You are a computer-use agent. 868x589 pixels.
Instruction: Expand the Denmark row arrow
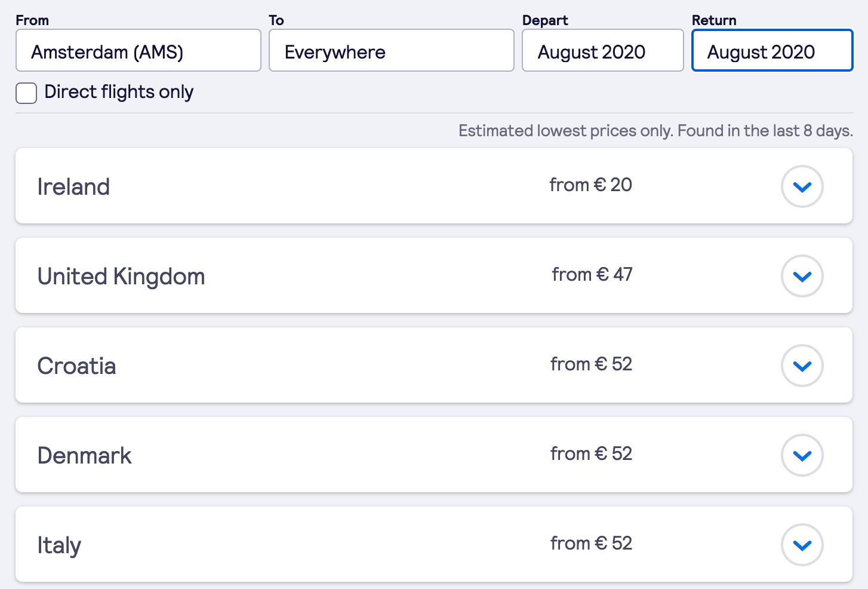(802, 455)
